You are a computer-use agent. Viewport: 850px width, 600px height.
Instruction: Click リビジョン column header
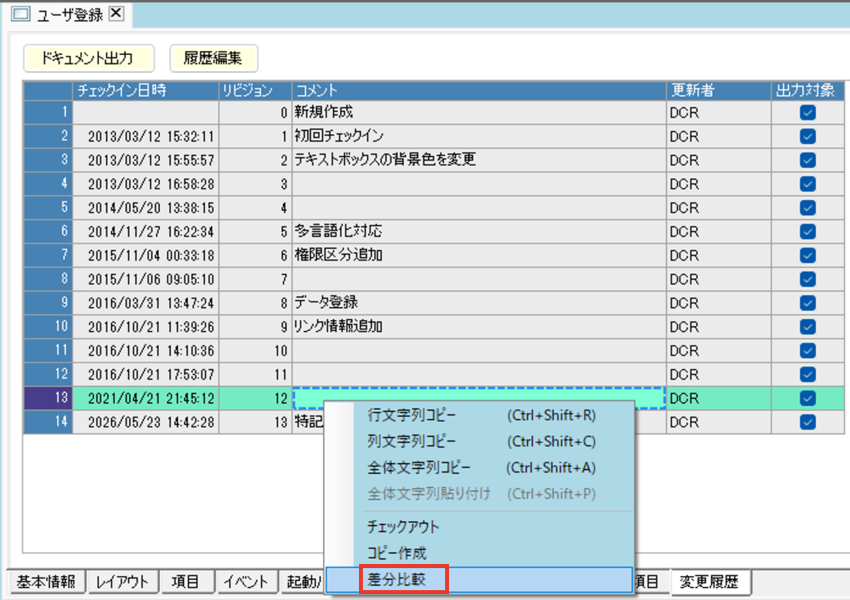point(255,91)
